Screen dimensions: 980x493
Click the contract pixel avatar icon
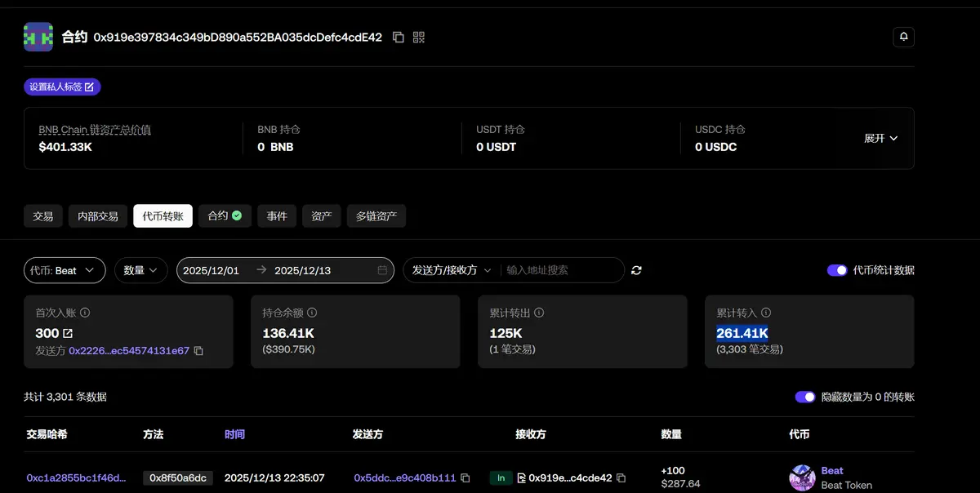tap(38, 37)
